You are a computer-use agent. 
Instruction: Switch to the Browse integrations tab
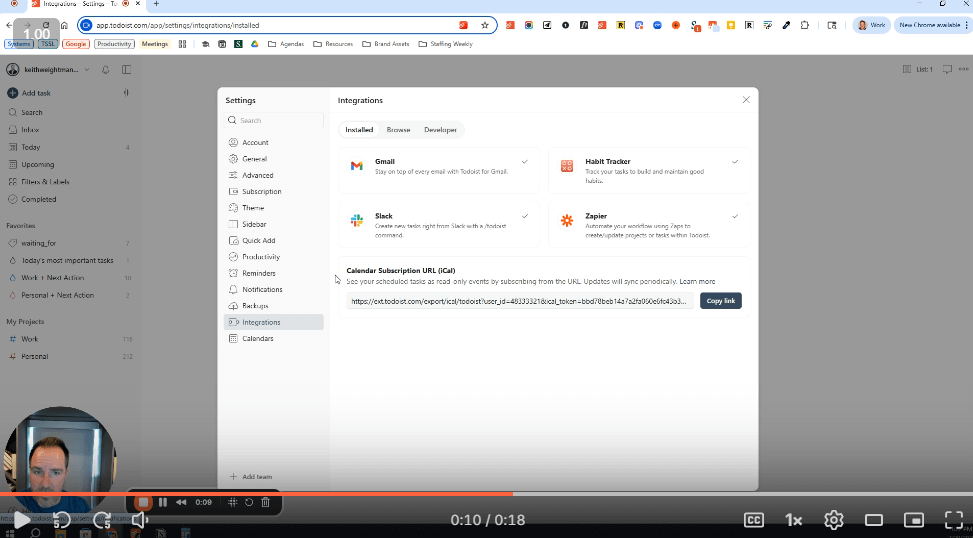398,130
